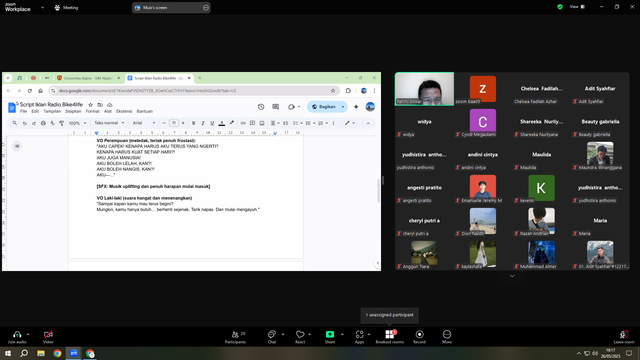Expand caret next to Apps
This screenshot has width=640, height=360.
369,334
